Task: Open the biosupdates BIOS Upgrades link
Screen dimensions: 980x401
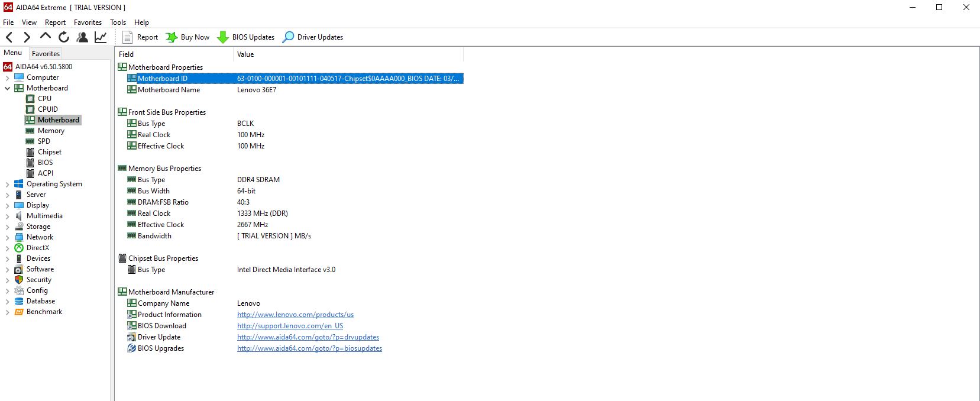Action: pos(309,348)
